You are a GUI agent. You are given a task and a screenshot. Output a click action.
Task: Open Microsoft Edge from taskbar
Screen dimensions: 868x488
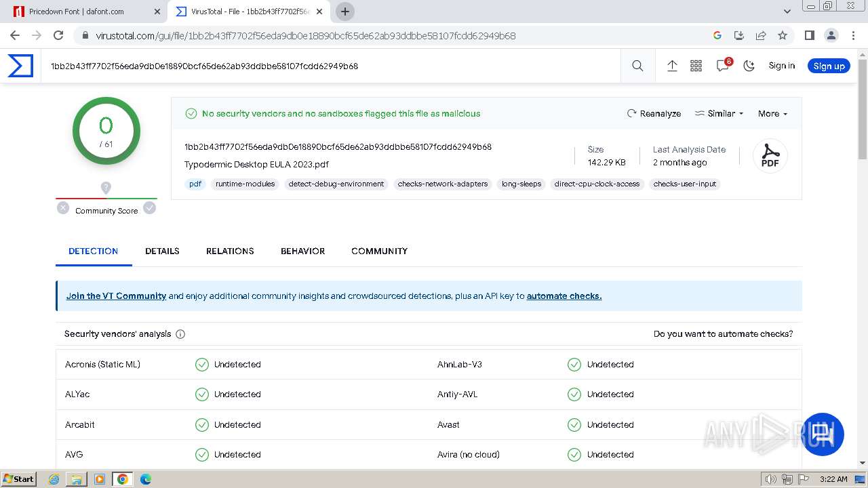tap(145, 479)
